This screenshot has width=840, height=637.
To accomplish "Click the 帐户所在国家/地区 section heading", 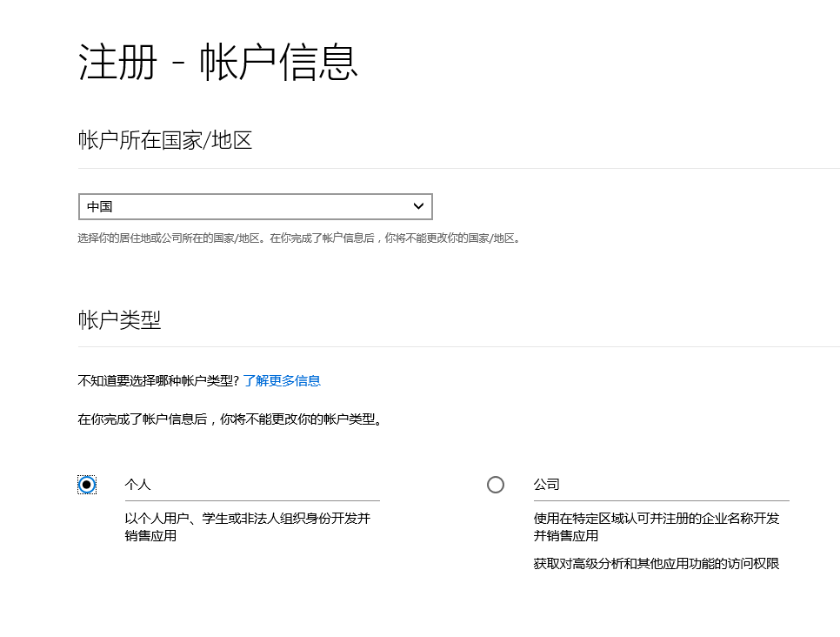I will coord(165,140).
